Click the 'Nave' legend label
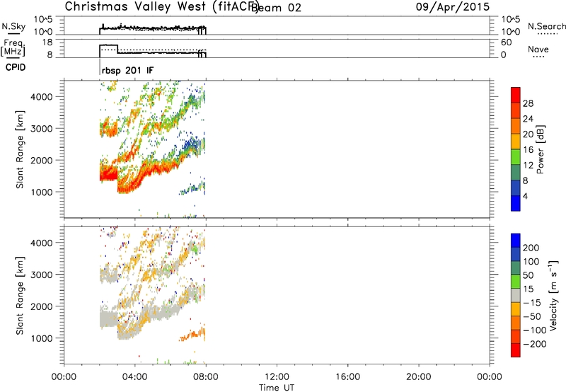Screen dimensions: 566x392 (x=538, y=49)
